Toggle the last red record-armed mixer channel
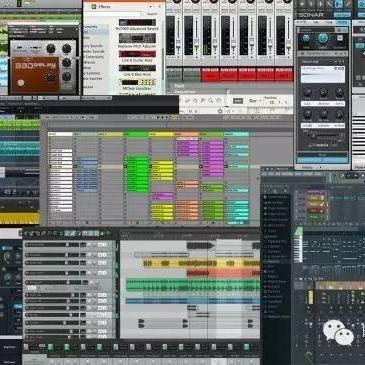 (284, 74)
